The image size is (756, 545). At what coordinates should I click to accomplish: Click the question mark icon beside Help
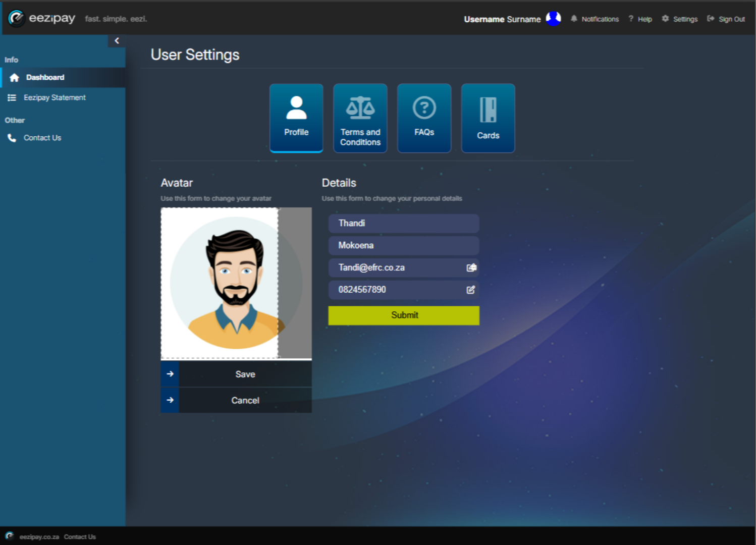click(631, 19)
